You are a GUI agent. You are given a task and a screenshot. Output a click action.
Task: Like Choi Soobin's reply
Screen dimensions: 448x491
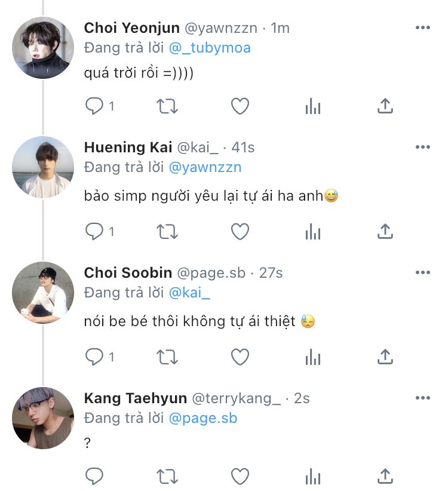point(240,357)
